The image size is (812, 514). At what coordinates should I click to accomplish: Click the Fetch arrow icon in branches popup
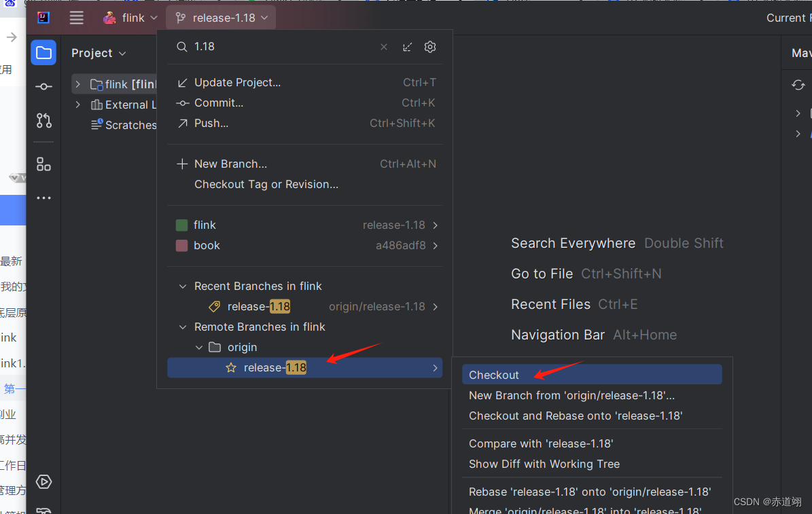[x=407, y=47]
